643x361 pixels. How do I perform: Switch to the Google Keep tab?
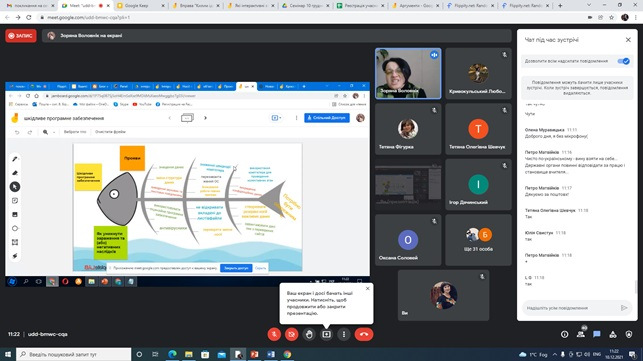pos(140,6)
